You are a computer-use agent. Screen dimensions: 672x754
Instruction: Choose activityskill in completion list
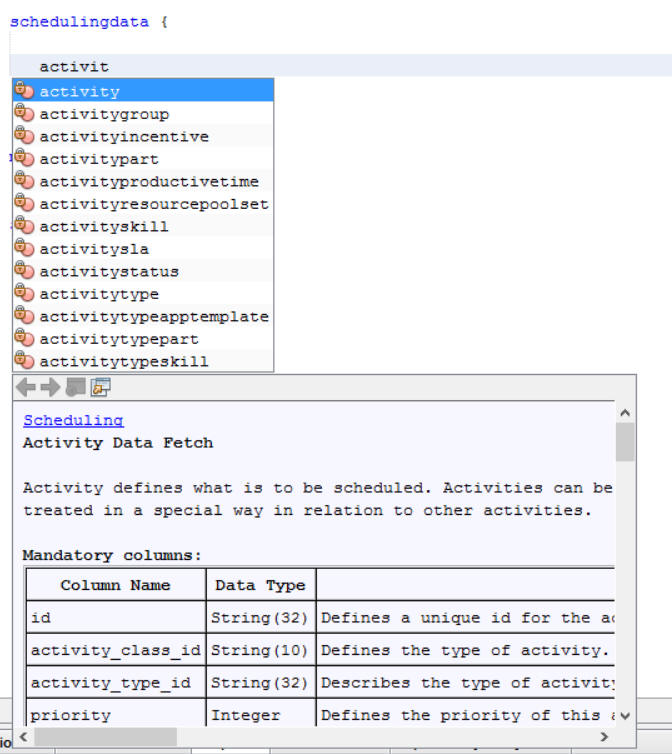click(104, 226)
